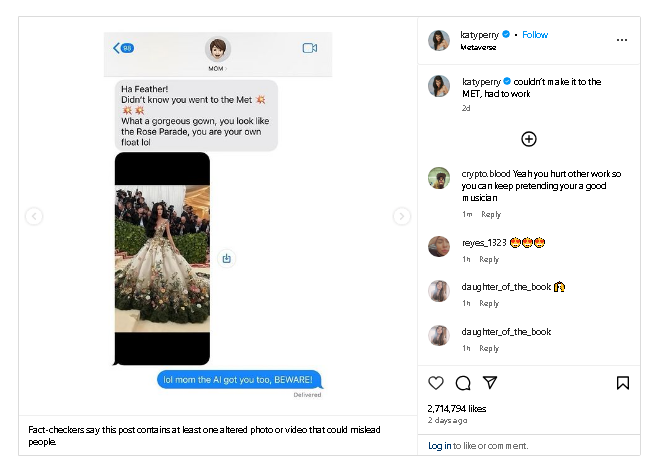Like the post with the heart icon

pos(436,383)
